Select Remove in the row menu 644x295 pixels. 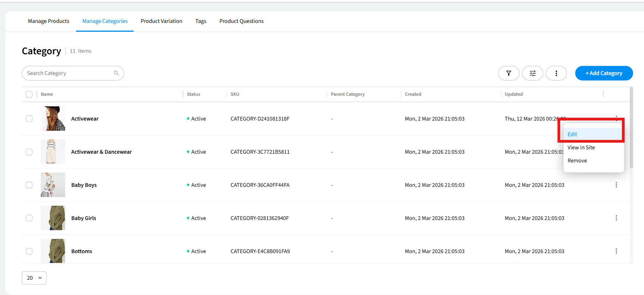[x=577, y=161]
